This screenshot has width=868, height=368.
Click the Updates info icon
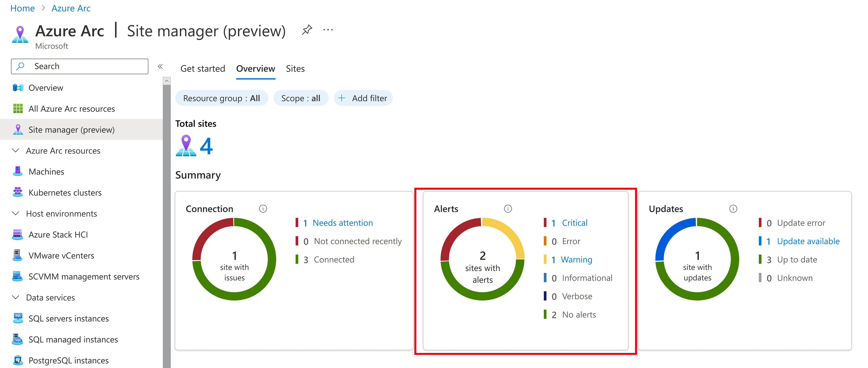pos(733,209)
